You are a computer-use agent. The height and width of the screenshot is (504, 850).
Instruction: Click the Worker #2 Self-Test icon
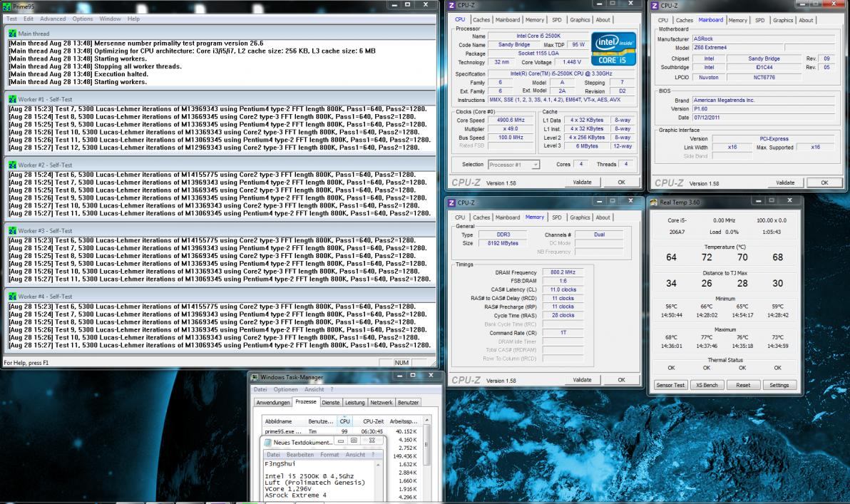pos(12,165)
